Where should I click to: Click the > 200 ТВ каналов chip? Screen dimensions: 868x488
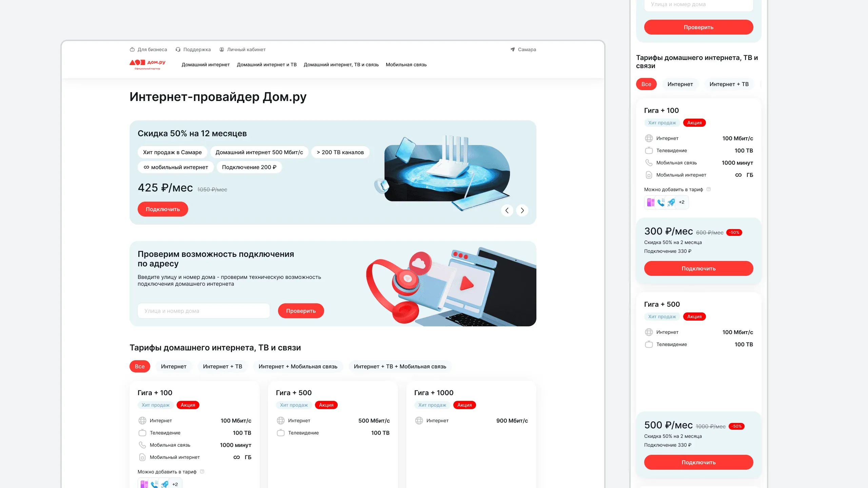point(340,152)
